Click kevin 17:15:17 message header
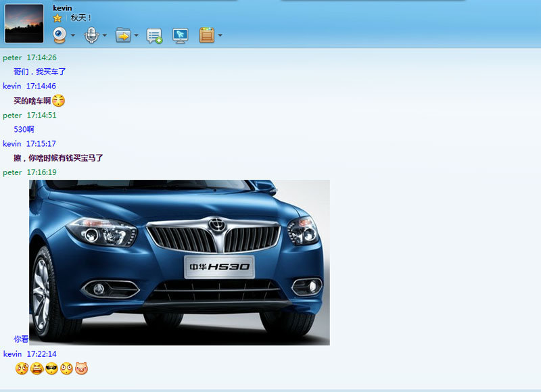This screenshot has width=541, height=392. [x=29, y=143]
